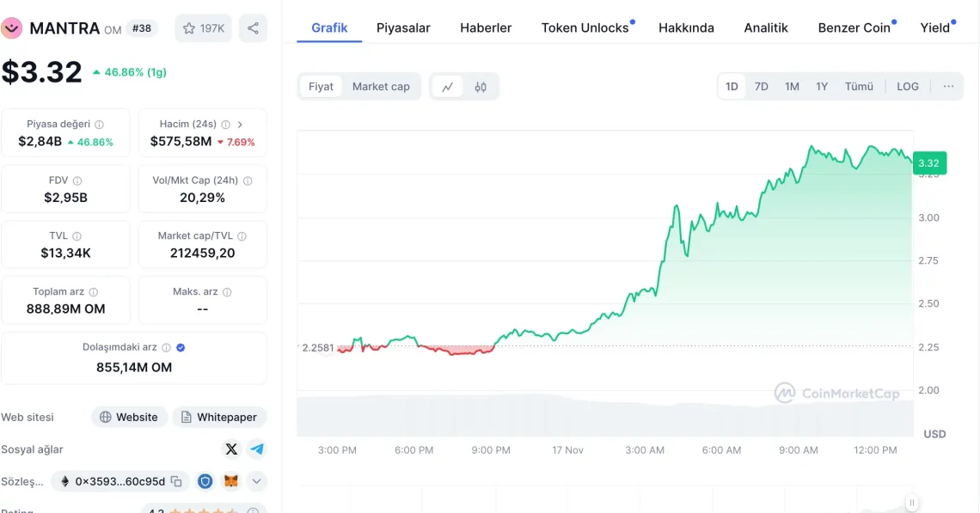Select the line chart icon
Image resolution: width=980 pixels, height=513 pixels.
click(448, 87)
